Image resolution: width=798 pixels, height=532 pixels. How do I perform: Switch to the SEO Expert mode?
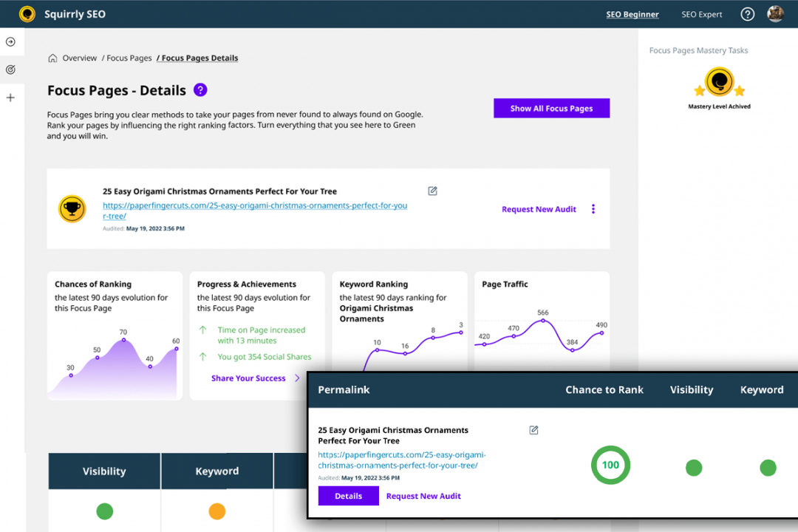pyautogui.click(x=701, y=13)
